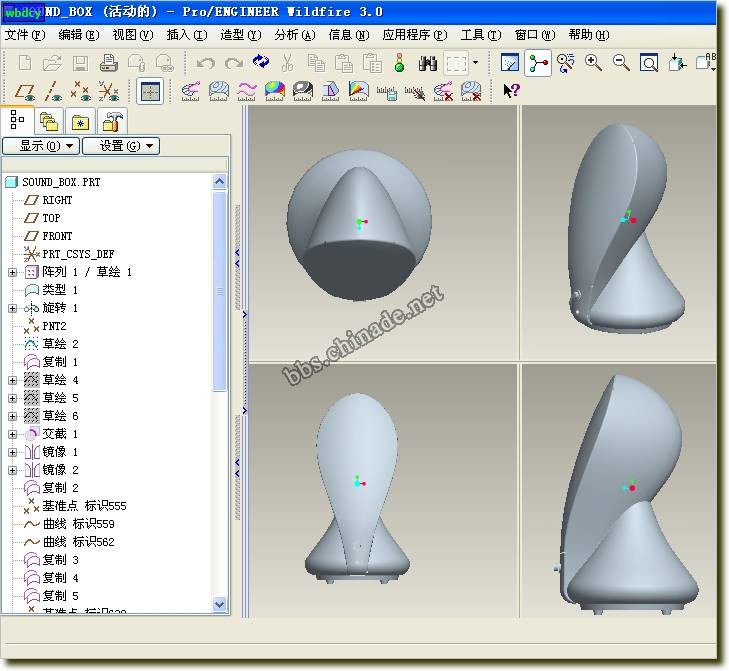Expand the 镜像 1 node
The image size is (729, 671).
coord(13,452)
